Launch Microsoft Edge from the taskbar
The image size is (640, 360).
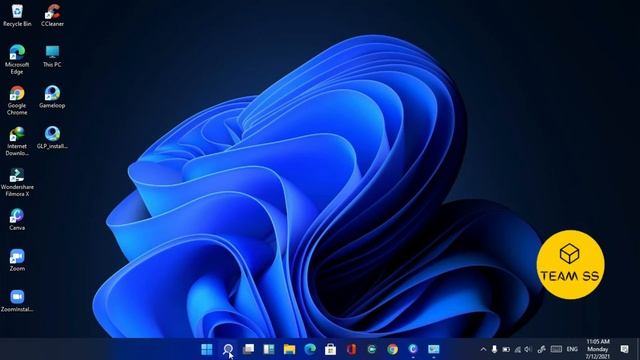click(x=310, y=349)
